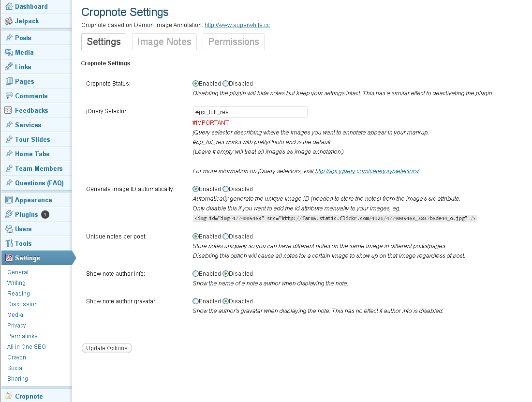Click the Jetpack icon in sidebar
Image resolution: width=532 pixels, height=402 pixels.
pos(9,21)
